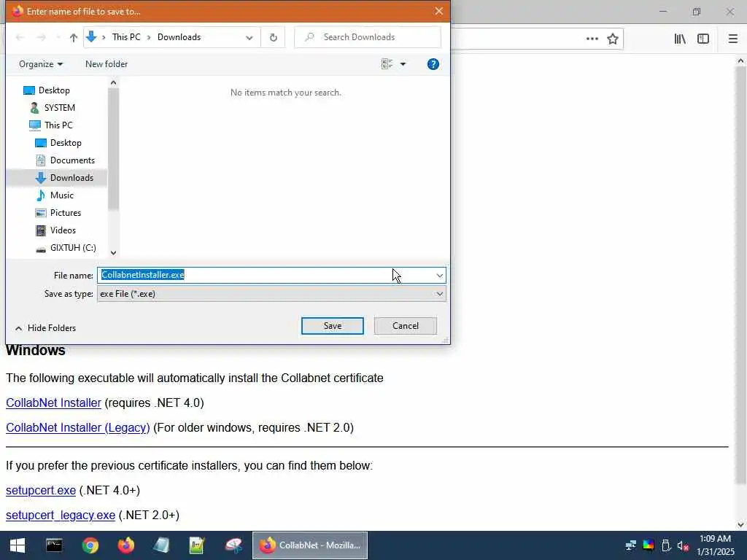Click the USB device tray icon
The height and width of the screenshot is (560, 747).
(666, 545)
